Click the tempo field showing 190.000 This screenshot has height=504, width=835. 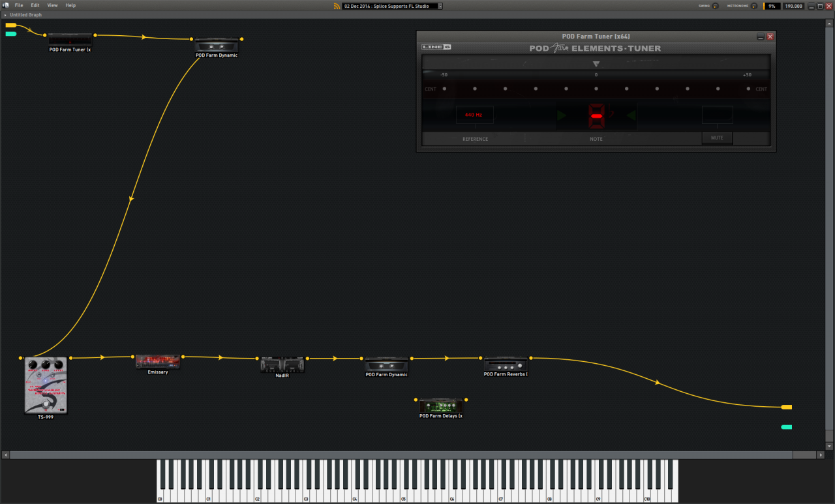pos(793,6)
